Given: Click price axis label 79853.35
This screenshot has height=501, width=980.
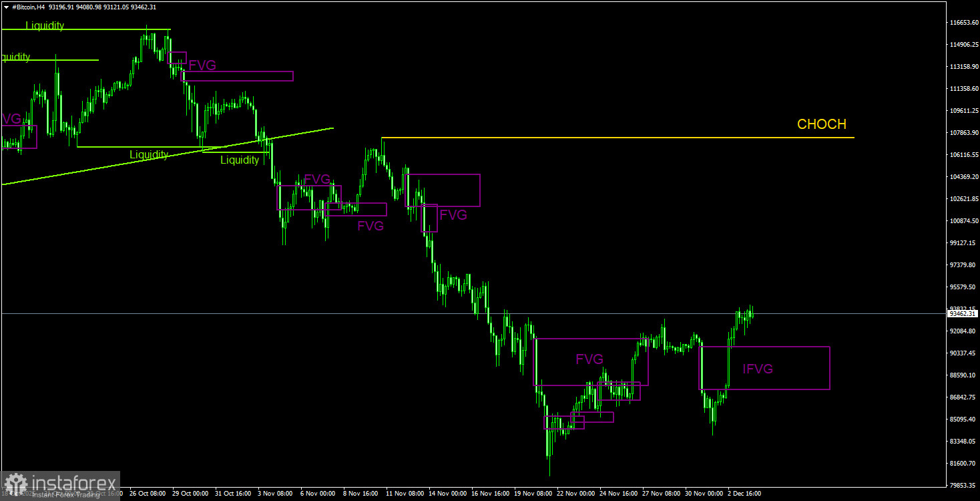Looking at the screenshot, I should tap(963, 486).
